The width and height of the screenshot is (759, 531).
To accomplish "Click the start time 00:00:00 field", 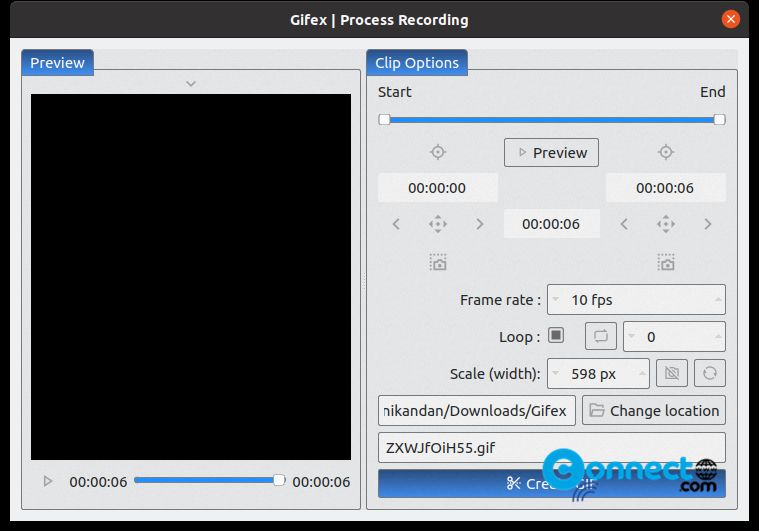I will (x=438, y=188).
